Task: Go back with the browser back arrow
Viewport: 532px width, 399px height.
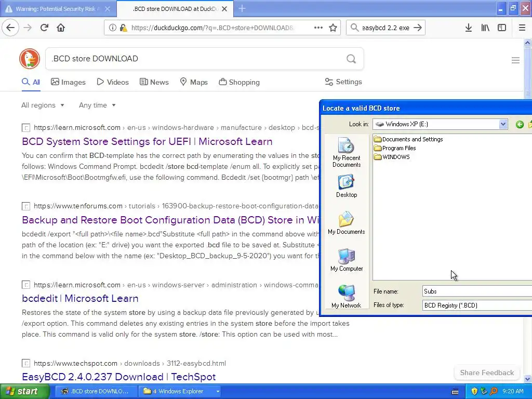Action: pyautogui.click(x=10, y=28)
